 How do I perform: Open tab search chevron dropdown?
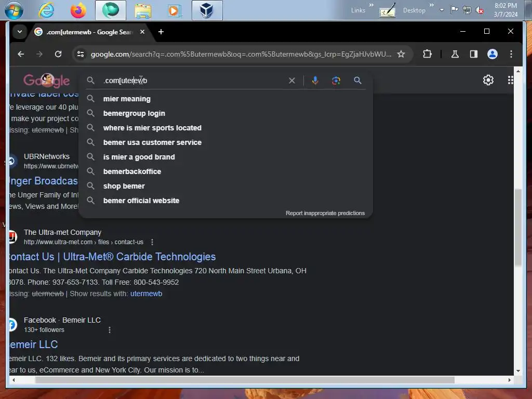coord(20,32)
